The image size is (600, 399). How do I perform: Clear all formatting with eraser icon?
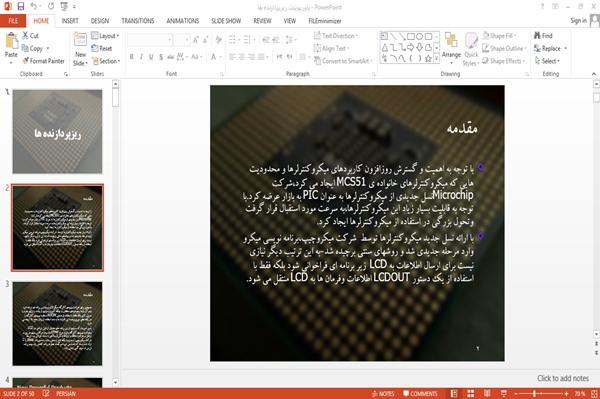219,39
